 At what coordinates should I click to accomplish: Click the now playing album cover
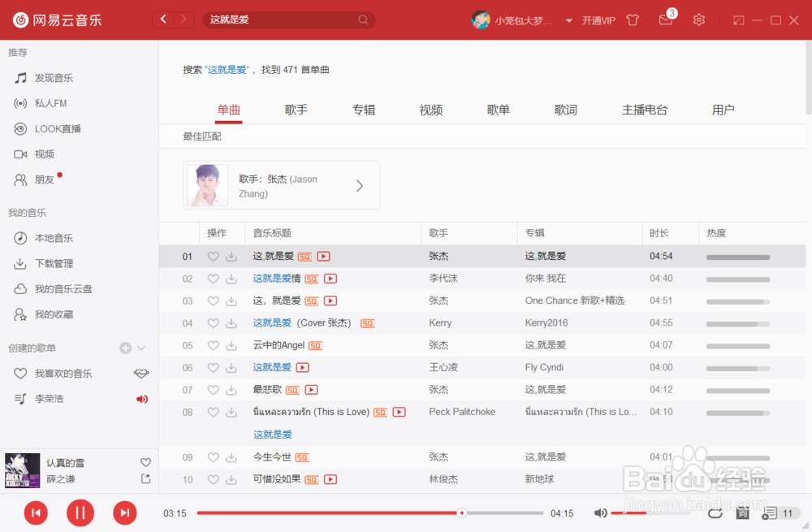pyautogui.click(x=22, y=470)
